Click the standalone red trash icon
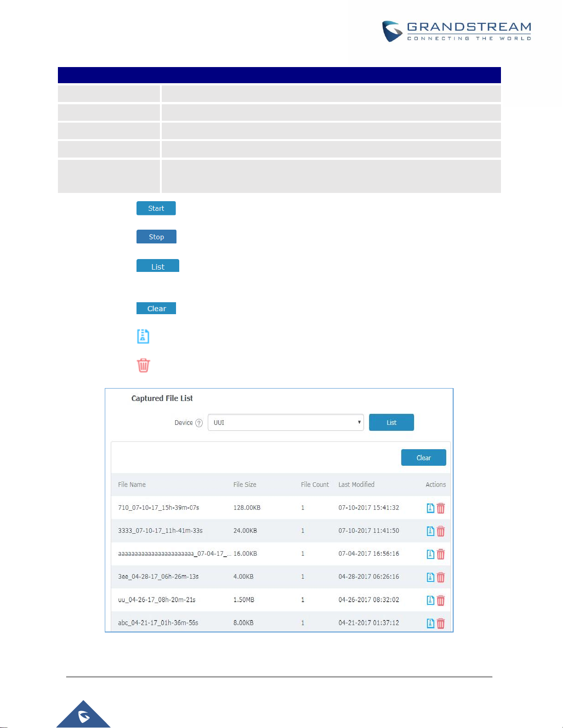The height and width of the screenshot is (728, 563). click(143, 366)
